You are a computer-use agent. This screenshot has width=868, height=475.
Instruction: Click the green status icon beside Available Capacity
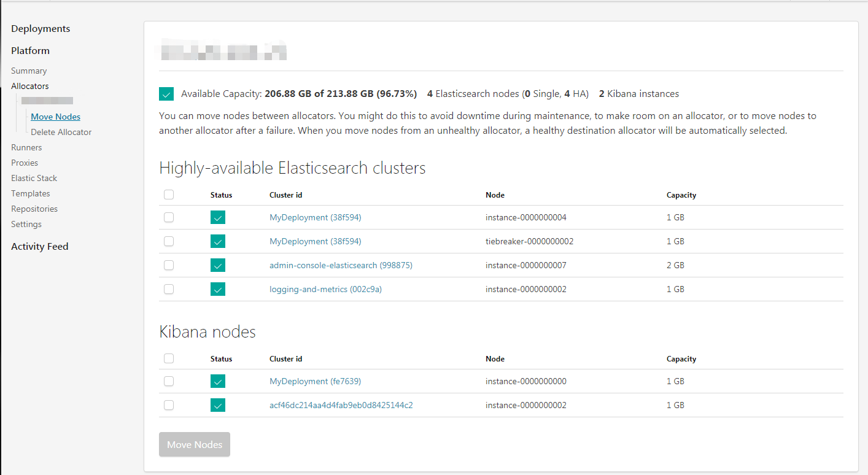click(x=166, y=94)
